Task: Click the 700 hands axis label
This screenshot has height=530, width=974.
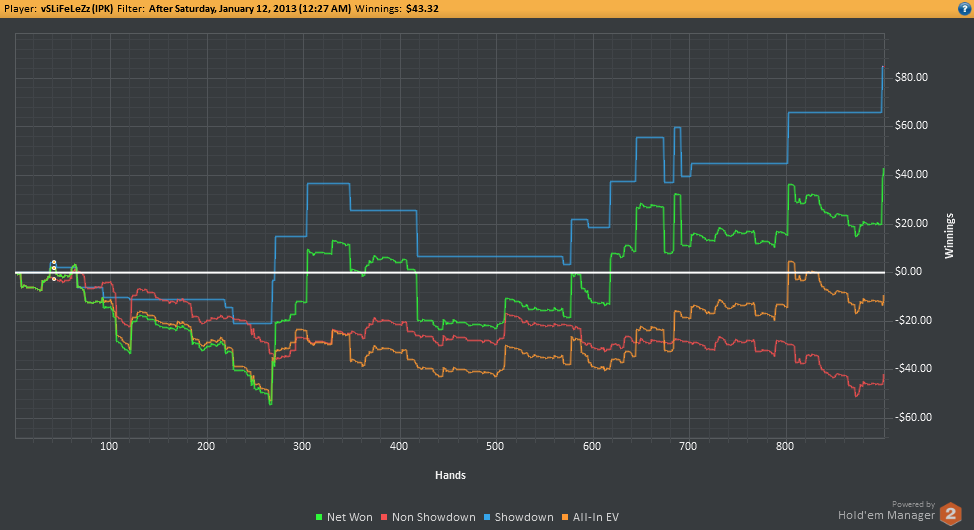Action: point(688,447)
